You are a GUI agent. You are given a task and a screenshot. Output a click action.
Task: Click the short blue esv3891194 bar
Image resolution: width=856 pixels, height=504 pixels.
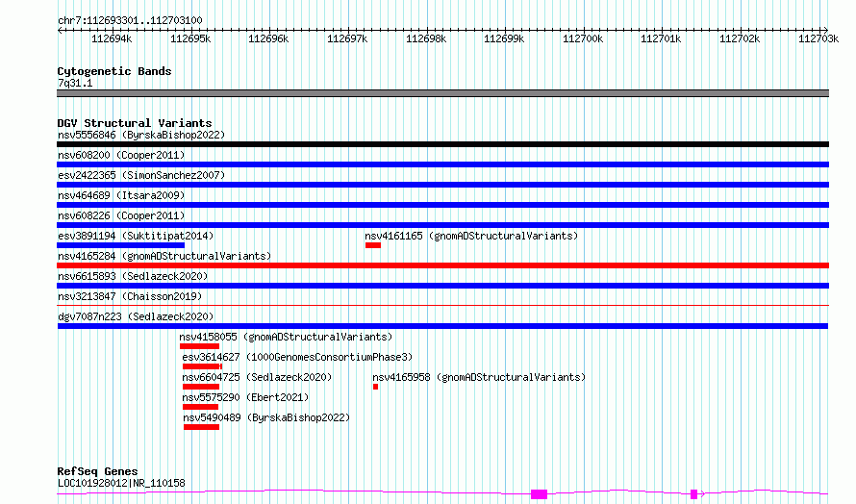click(120, 245)
